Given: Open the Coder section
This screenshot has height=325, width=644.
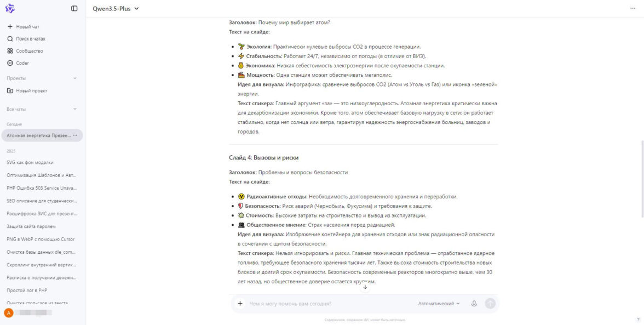Looking at the screenshot, I should [x=22, y=63].
